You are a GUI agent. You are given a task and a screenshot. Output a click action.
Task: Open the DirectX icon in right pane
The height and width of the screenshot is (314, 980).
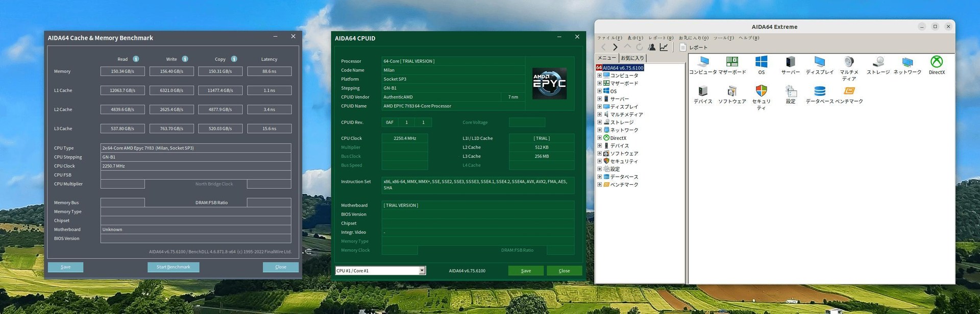[937, 62]
